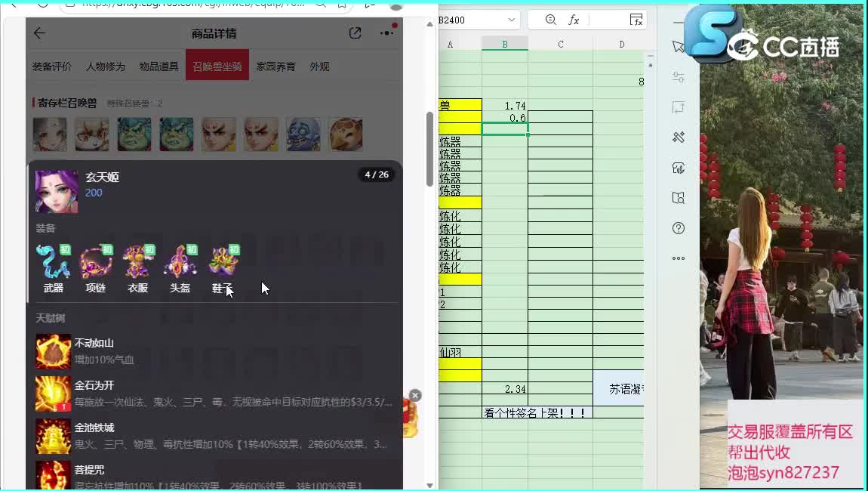The image size is (868, 491).
Task: Open the settings sliders icon in WPS sidebar
Action: [x=678, y=77]
